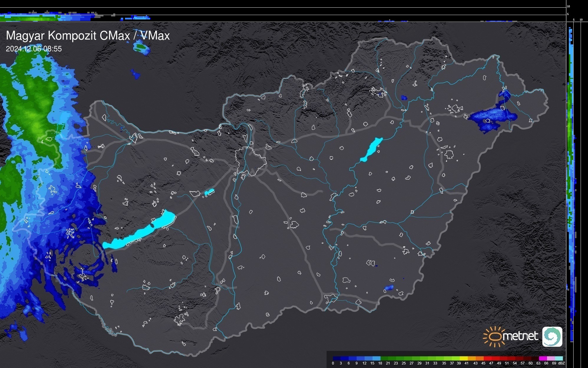Click the metnet wordmark text
Image resolution: width=588 pixels, height=368 pixels.
(520, 336)
